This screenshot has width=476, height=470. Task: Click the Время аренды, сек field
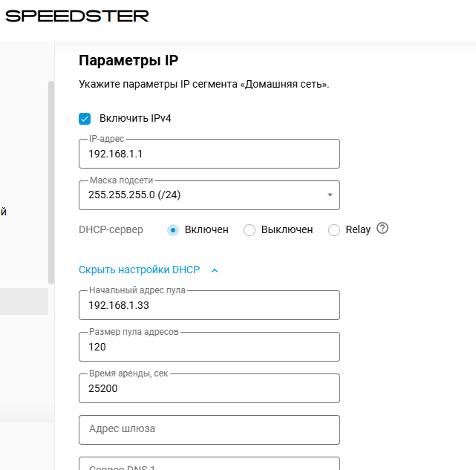coord(209,388)
